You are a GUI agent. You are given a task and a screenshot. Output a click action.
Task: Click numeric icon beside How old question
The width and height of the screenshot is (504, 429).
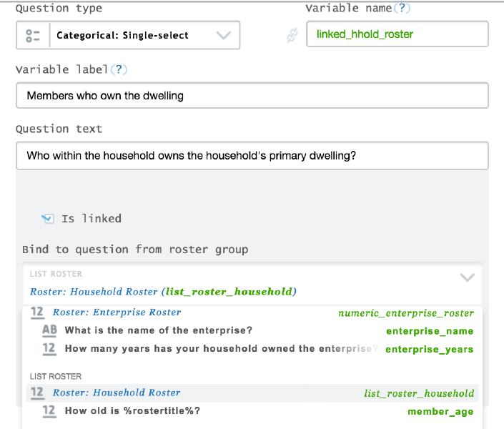pyautogui.click(x=49, y=411)
